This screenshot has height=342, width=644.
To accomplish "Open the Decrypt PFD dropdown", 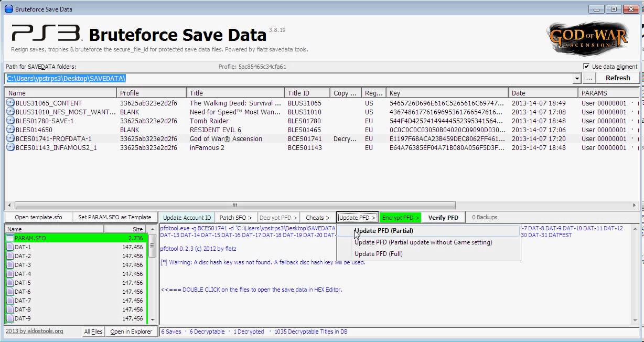I will pyautogui.click(x=278, y=218).
